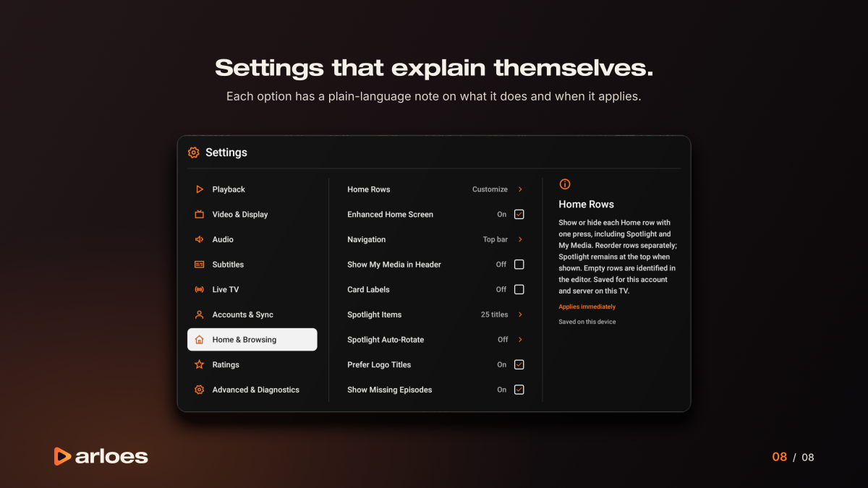Viewport: 868px width, 488px height.
Task: Click the Spotlight Auto-Rotate label
Action: point(386,340)
